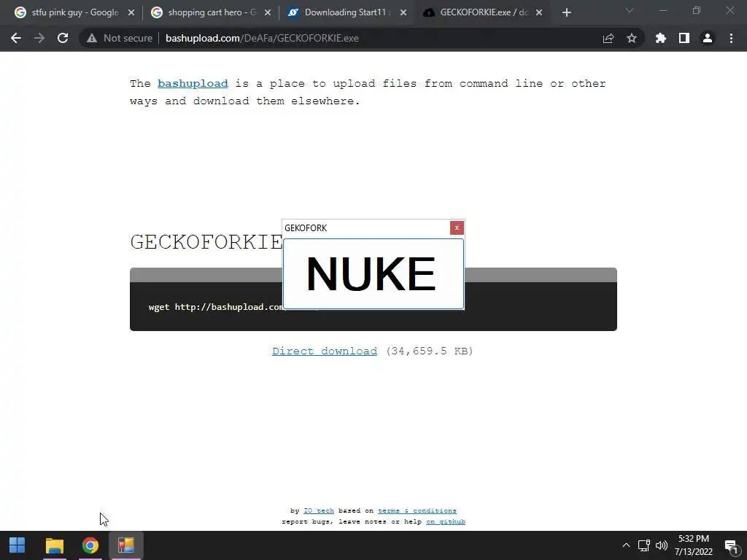Image resolution: width=747 pixels, height=560 pixels.
Task: Toggle the browser side panel
Action: pos(684,38)
